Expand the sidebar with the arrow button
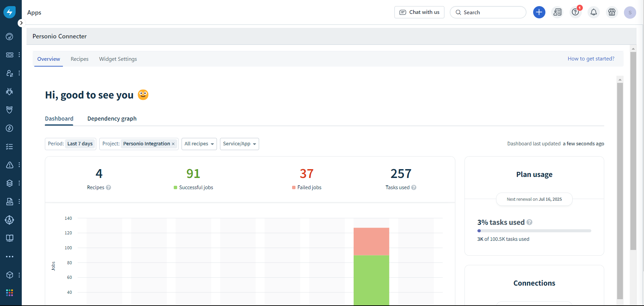 21,23
